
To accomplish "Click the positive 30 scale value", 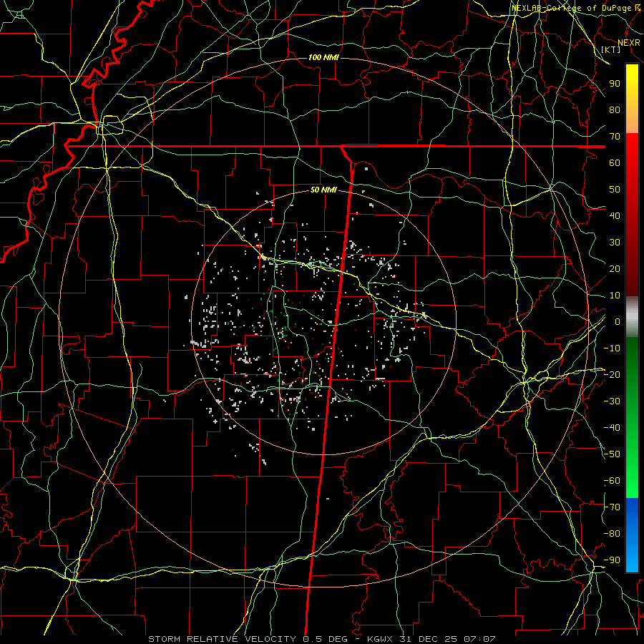I will point(615,243).
